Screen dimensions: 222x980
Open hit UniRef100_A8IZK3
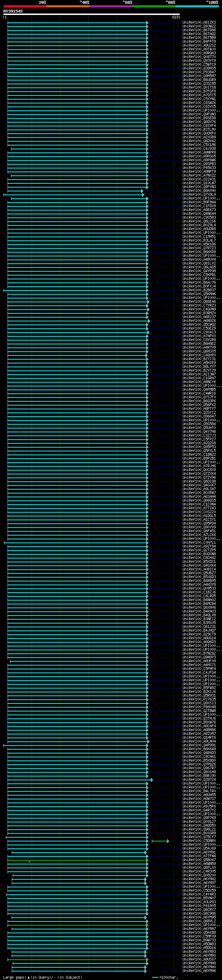click(x=199, y=23)
